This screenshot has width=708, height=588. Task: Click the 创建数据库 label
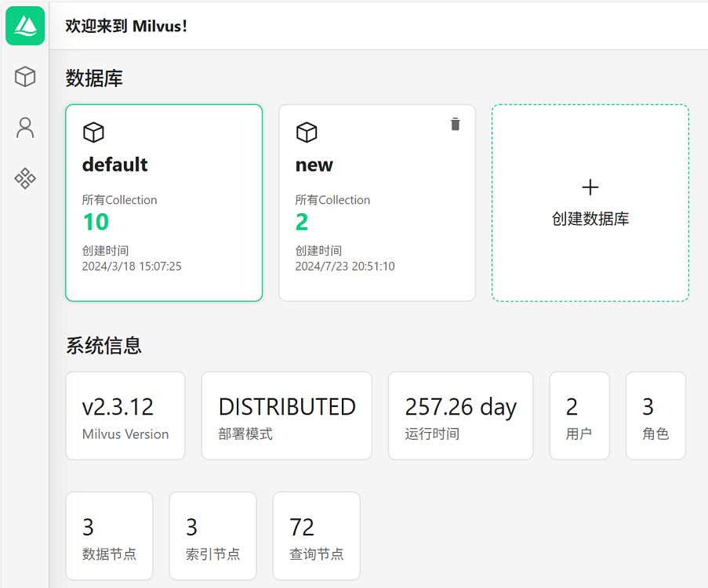(x=590, y=219)
